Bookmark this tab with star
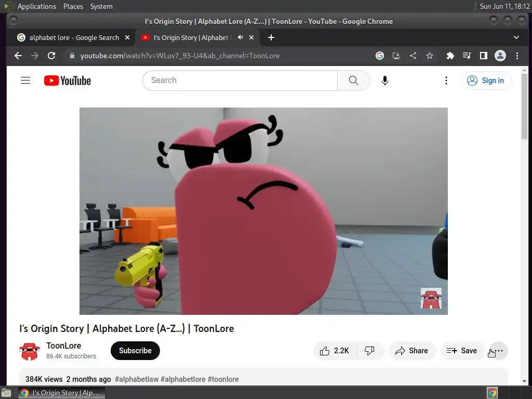This screenshot has width=532, height=399. (430, 56)
